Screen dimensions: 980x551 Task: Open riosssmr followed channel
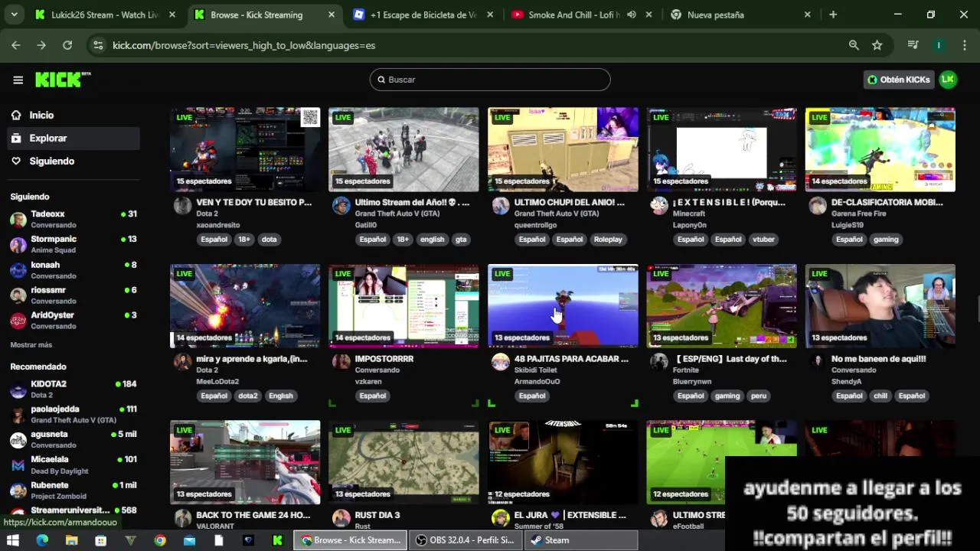click(x=73, y=295)
